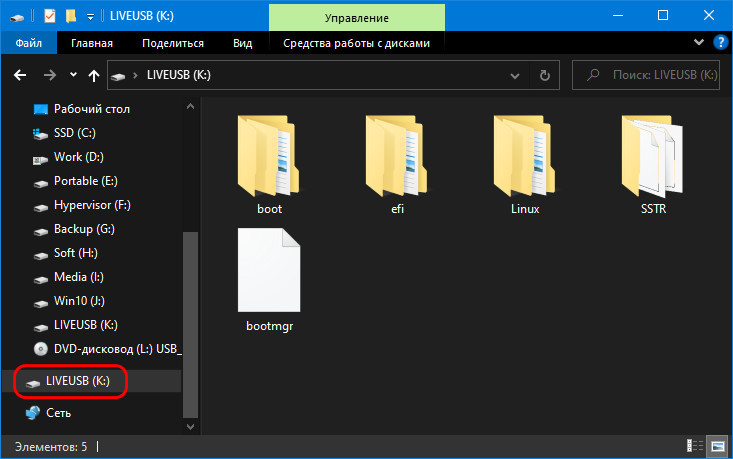Image resolution: width=733 pixels, height=459 pixels.
Task: Select Рабочий стол in the navigation pane
Action: point(92,109)
